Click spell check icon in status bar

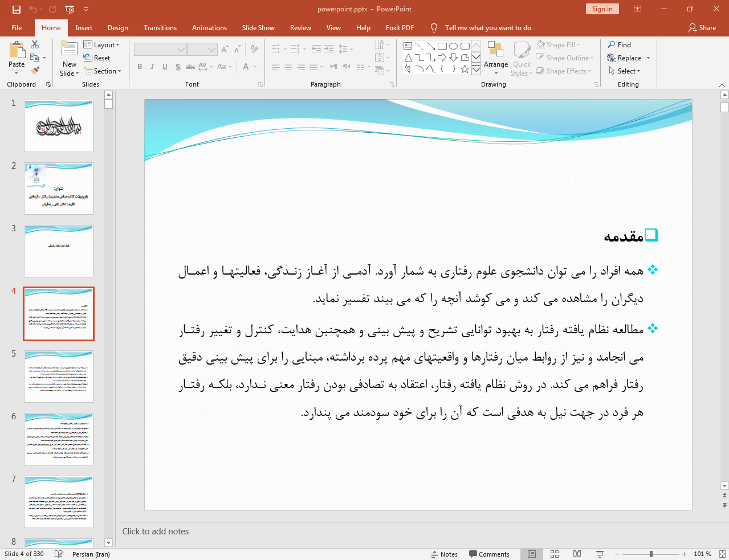pos(59,554)
